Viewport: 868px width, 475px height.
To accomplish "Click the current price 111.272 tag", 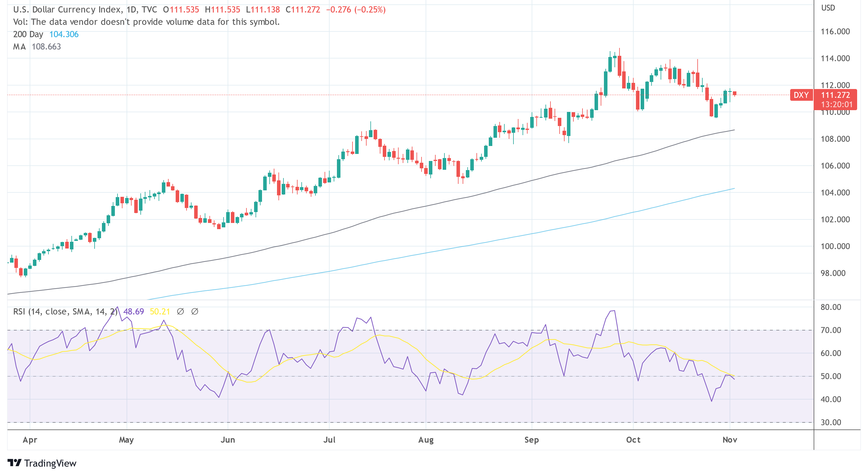I will (x=835, y=95).
